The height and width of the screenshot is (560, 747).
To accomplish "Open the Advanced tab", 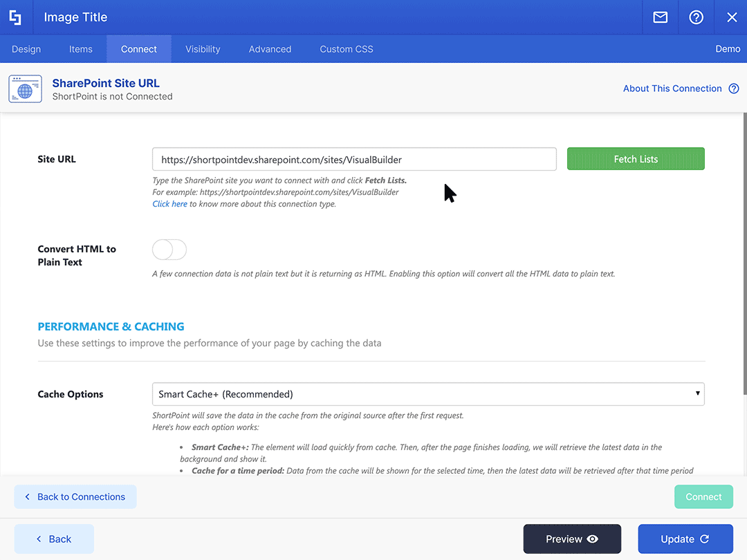I will [x=270, y=49].
